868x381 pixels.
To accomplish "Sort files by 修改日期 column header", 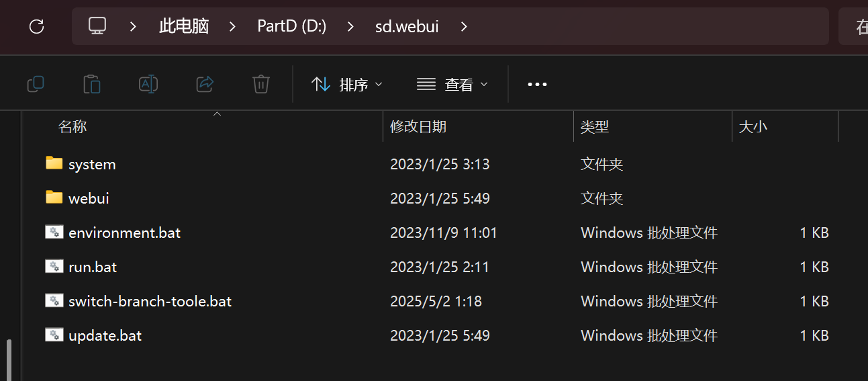I will (x=418, y=126).
